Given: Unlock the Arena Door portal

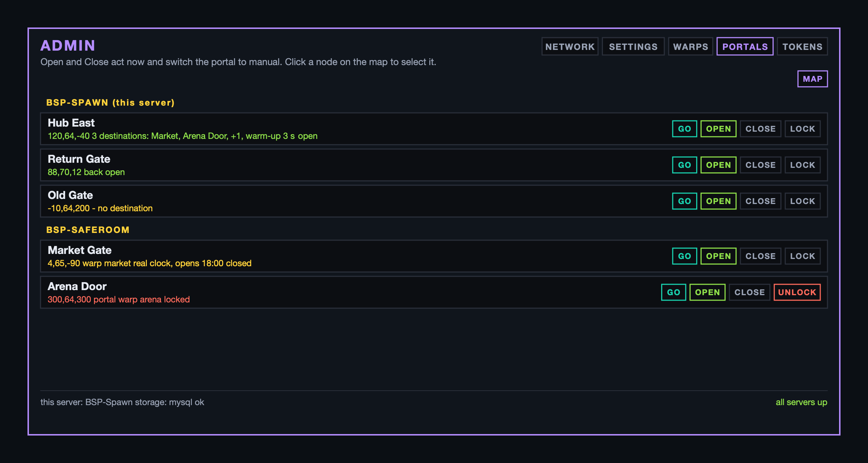Looking at the screenshot, I should point(797,292).
